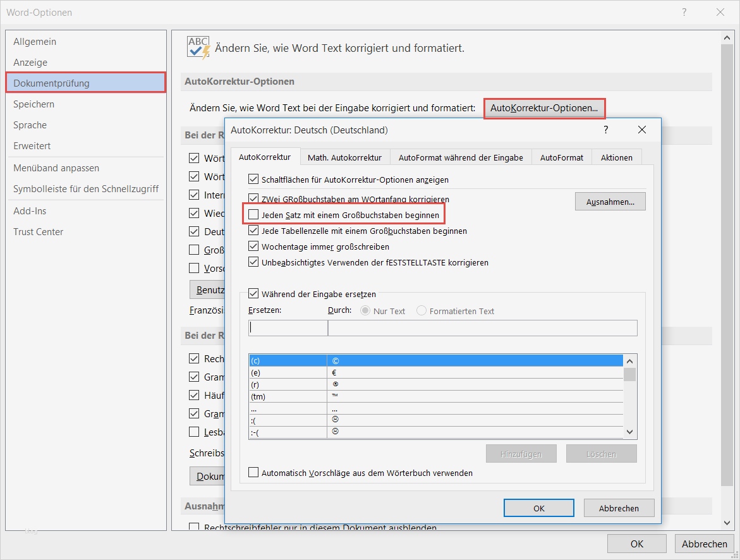740x560 pixels.
Task: Open Menüband anpassen category
Action: tap(86, 168)
